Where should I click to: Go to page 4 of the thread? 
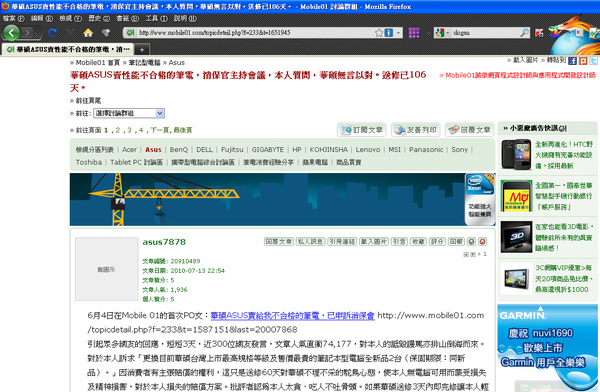(141, 130)
